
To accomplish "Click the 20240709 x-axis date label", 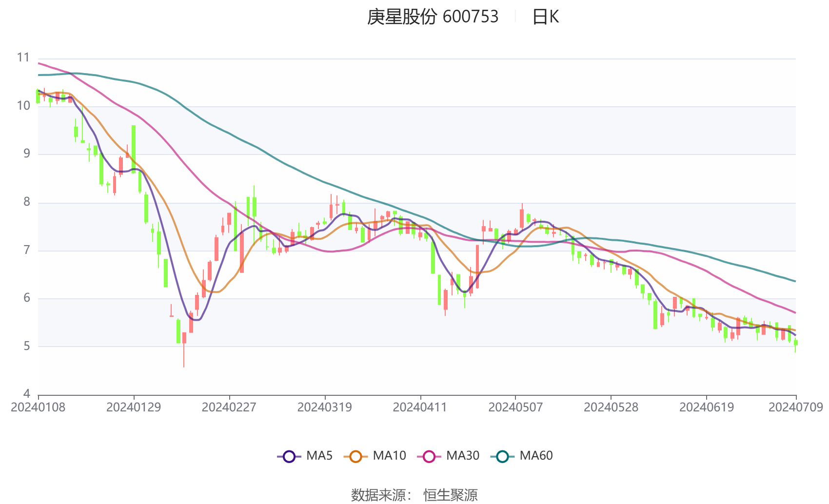I will coord(796,407).
